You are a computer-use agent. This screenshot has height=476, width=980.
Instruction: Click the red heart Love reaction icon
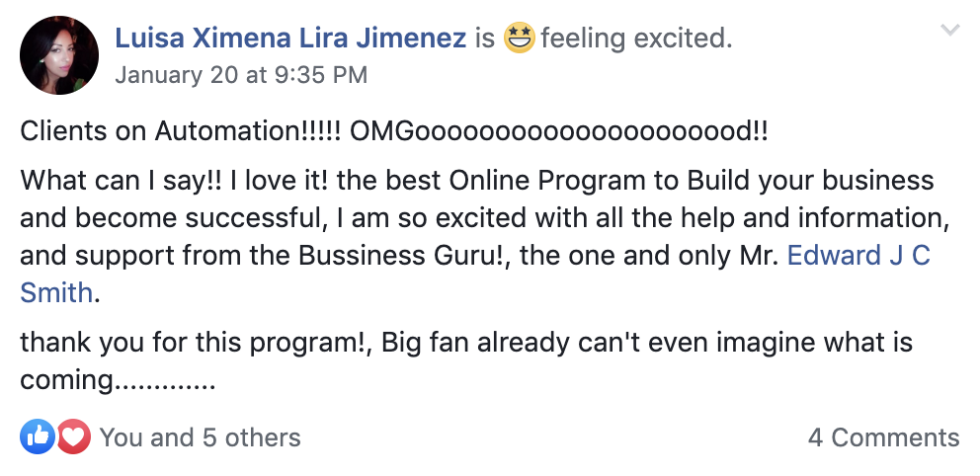(72, 436)
